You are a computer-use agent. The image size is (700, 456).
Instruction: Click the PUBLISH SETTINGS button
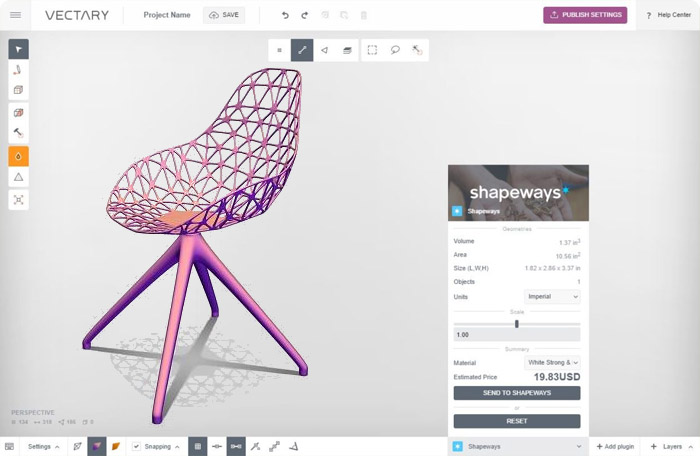(x=585, y=15)
